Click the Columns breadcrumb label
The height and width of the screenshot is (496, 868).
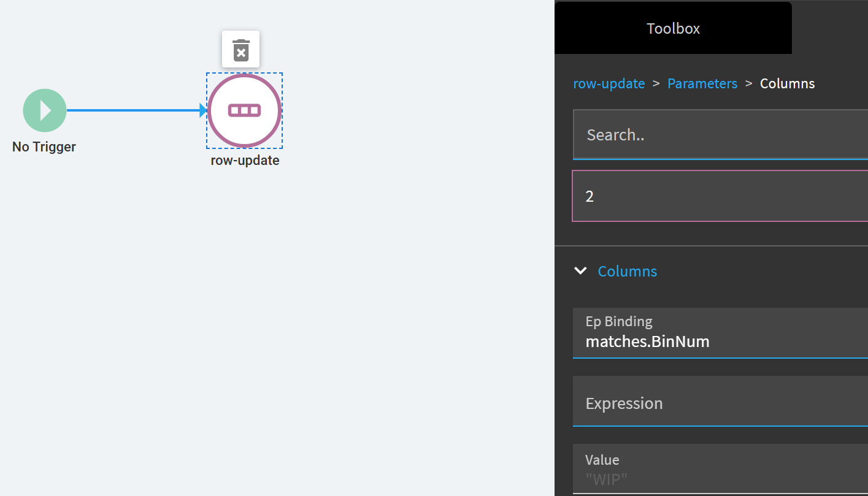coord(787,83)
